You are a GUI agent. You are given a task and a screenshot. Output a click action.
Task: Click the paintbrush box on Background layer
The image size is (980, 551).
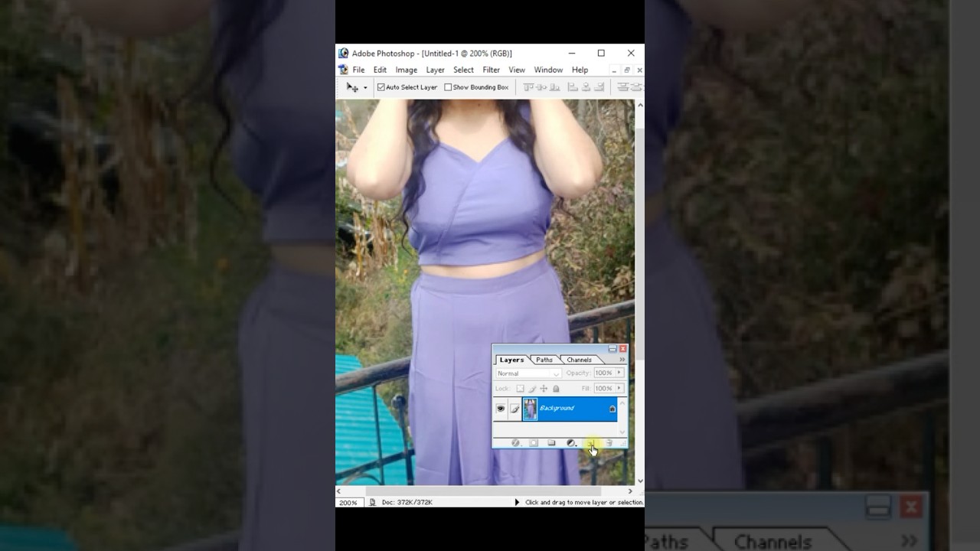pyautogui.click(x=514, y=409)
